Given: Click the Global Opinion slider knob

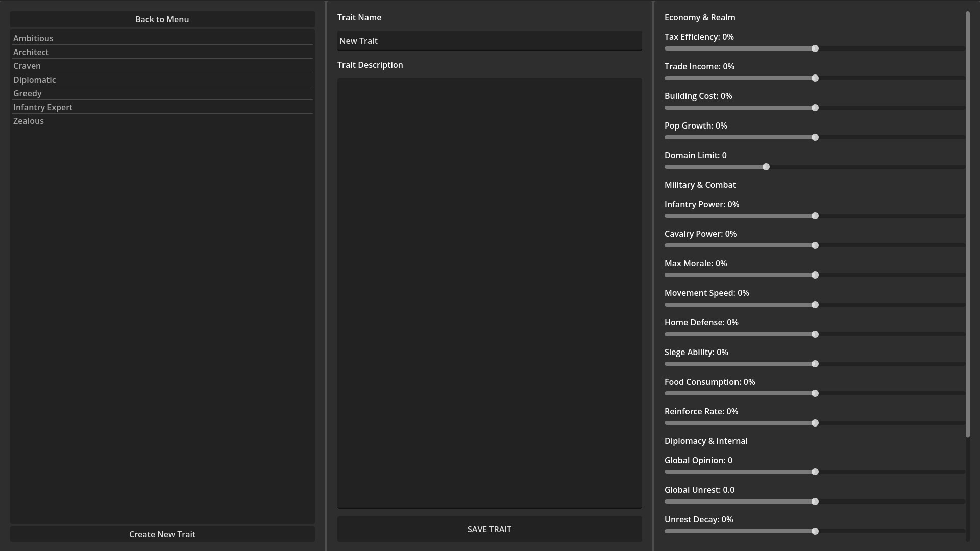Looking at the screenshot, I should (x=815, y=472).
